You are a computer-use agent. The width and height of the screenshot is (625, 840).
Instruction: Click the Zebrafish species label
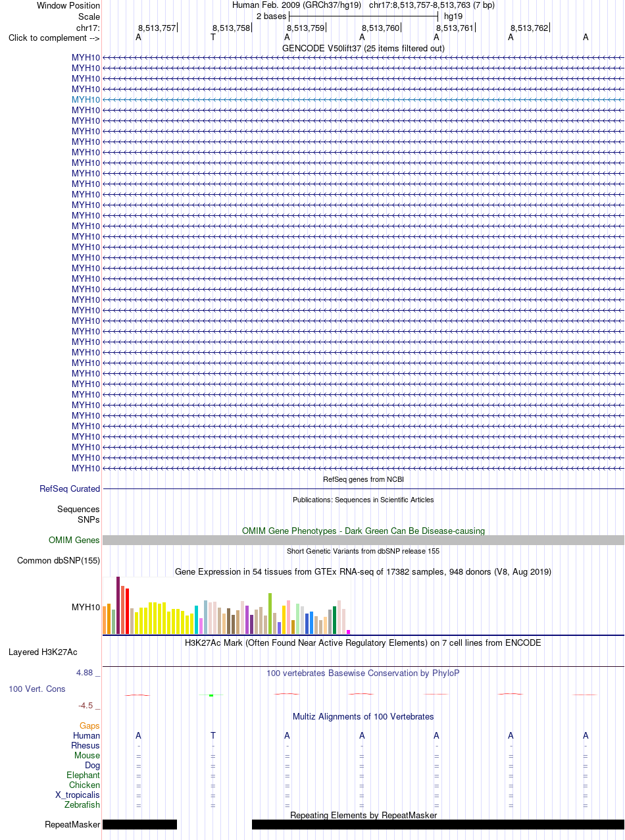(82, 804)
